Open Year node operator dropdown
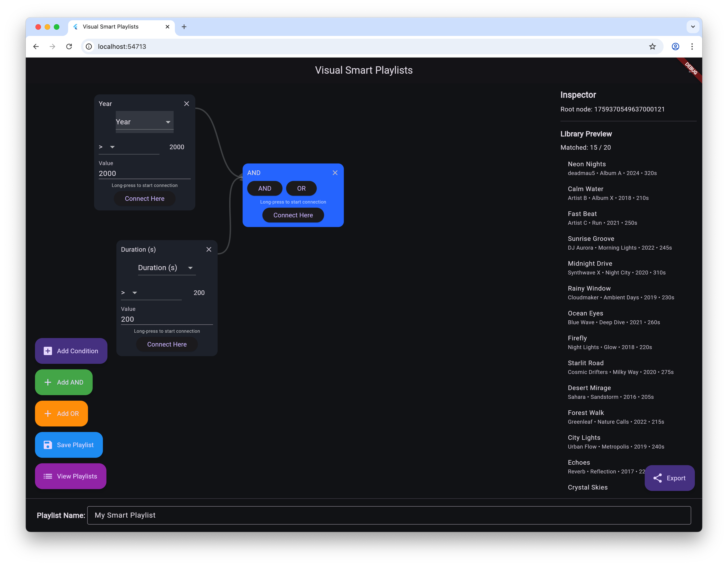Viewport: 728px width, 566px height. click(107, 147)
